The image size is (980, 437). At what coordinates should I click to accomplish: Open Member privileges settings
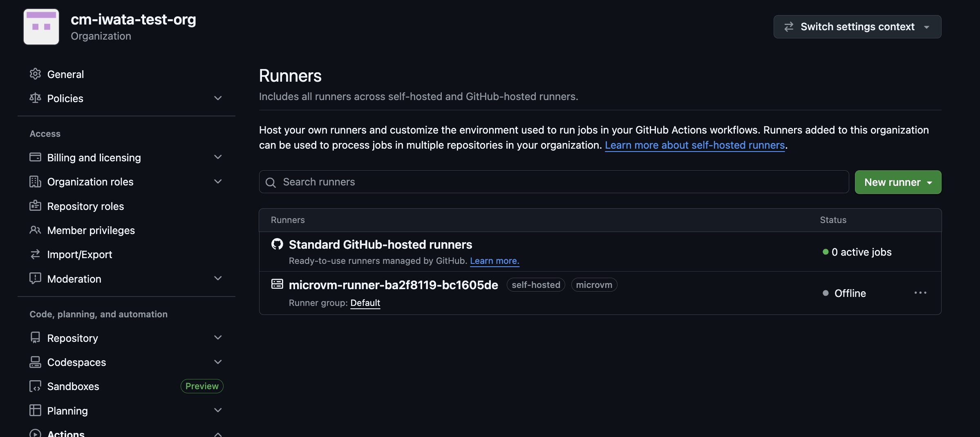click(x=91, y=230)
